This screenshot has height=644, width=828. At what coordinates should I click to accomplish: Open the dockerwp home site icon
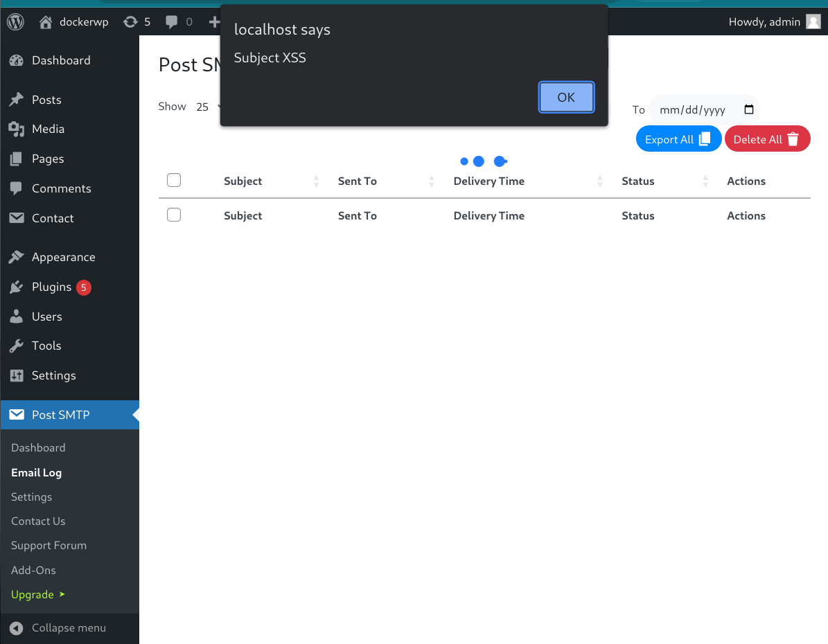46,22
